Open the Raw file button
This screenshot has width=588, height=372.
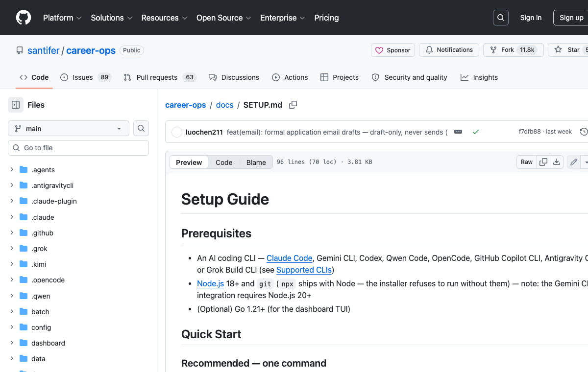pos(527,162)
